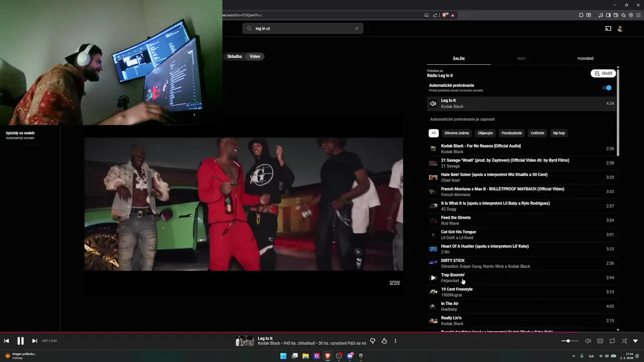644x362 pixels.
Task: Turn off the Automatické prehrávanie switch
Action: (607, 87)
